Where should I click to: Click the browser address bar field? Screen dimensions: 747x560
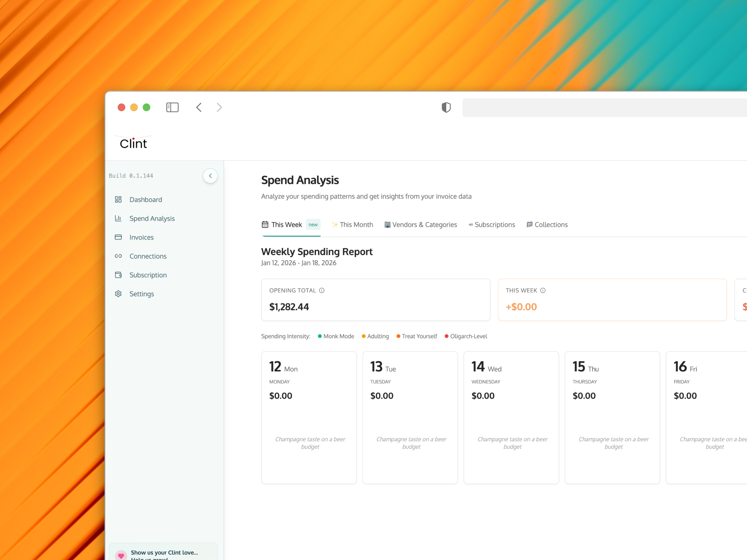coord(603,107)
